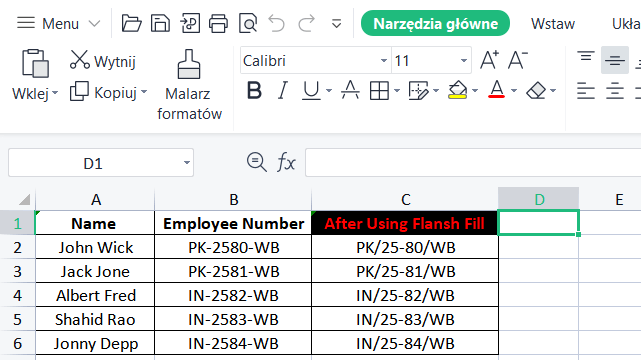Select the Shahid Rao cell
Image resolution: width=641 pixels, height=360 pixels.
coord(95,320)
